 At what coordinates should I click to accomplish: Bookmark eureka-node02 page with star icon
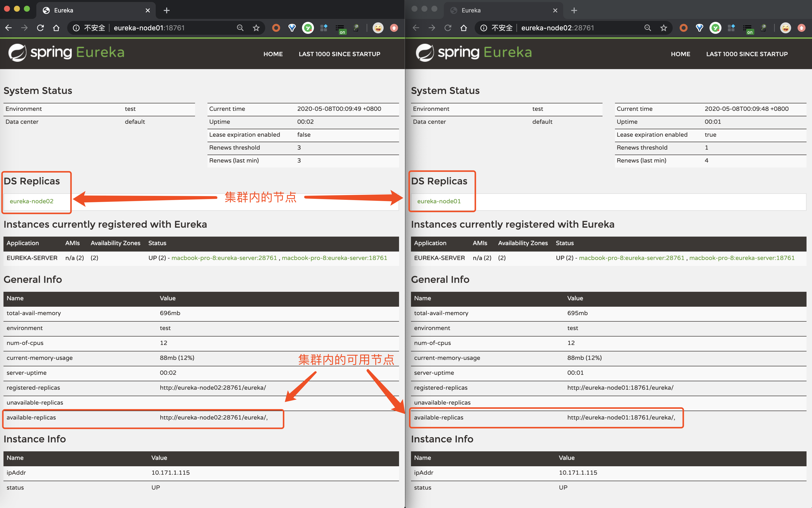point(663,28)
